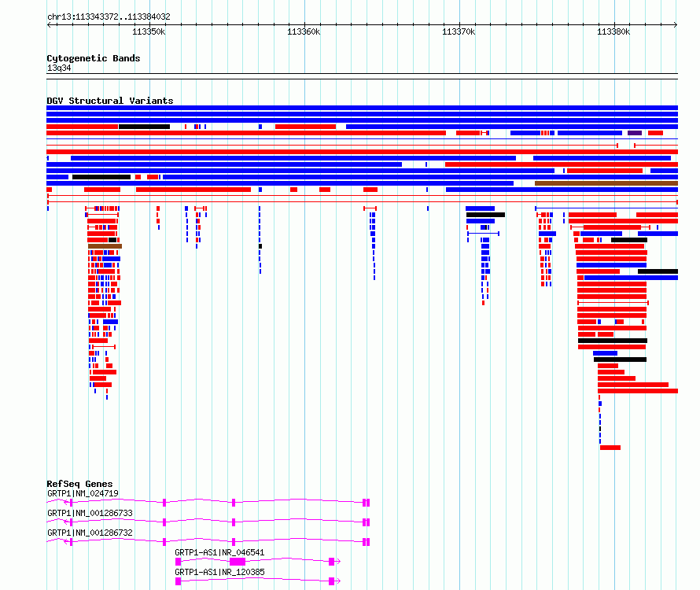Select the DGV Structural Variants track title
The width and height of the screenshot is (700, 590).
point(110,101)
